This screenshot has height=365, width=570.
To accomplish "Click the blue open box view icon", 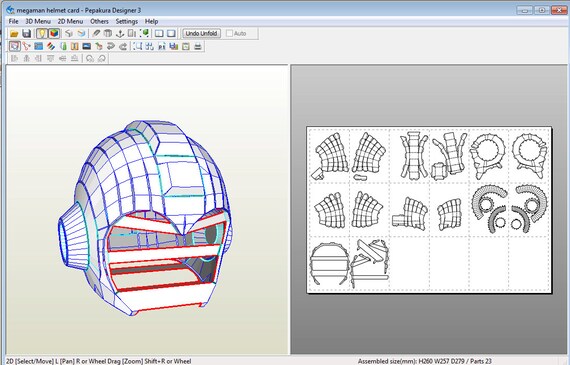I will (x=81, y=34).
